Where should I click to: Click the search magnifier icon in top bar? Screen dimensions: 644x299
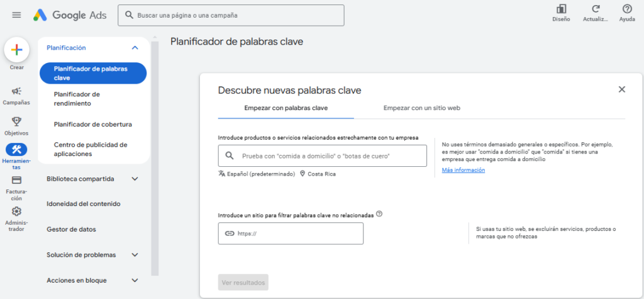(x=129, y=15)
